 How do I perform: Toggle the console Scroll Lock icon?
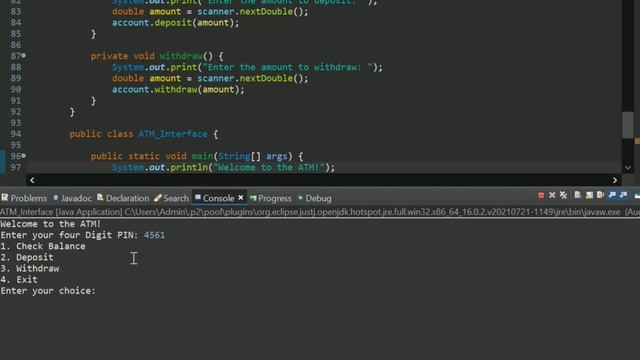tap(589, 196)
